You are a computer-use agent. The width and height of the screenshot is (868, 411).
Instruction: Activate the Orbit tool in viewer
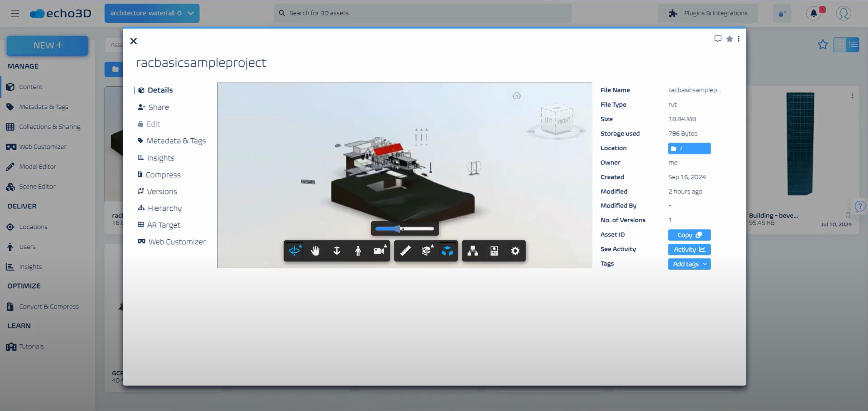[x=294, y=251]
